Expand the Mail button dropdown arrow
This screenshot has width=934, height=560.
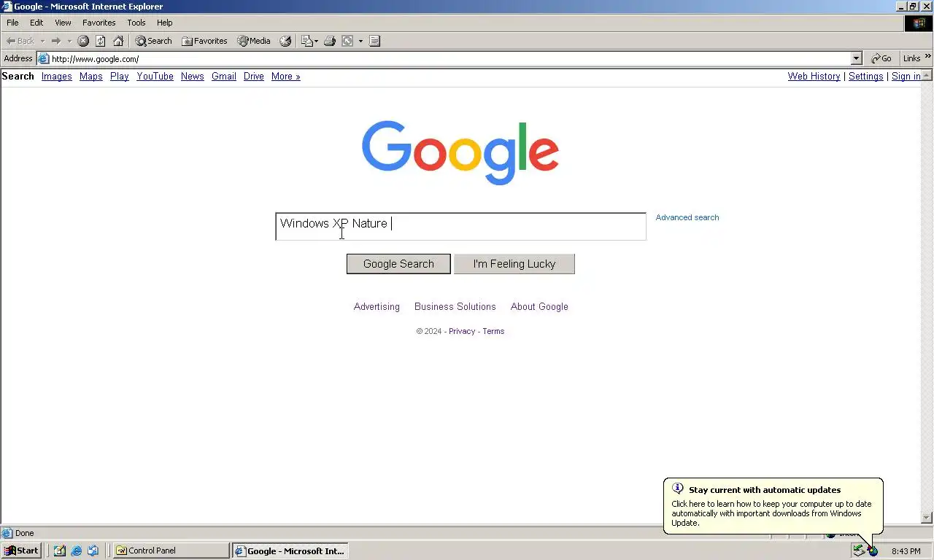pos(316,41)
